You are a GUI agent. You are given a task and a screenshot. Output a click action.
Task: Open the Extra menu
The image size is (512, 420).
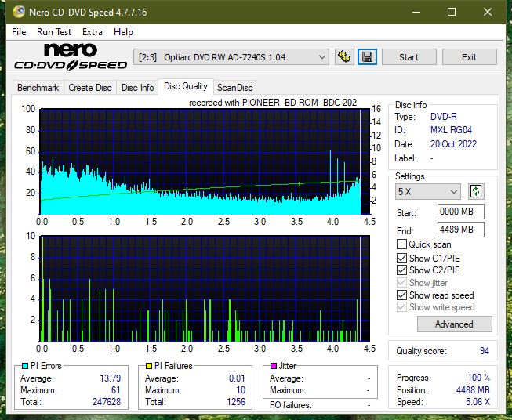point(93,32)
